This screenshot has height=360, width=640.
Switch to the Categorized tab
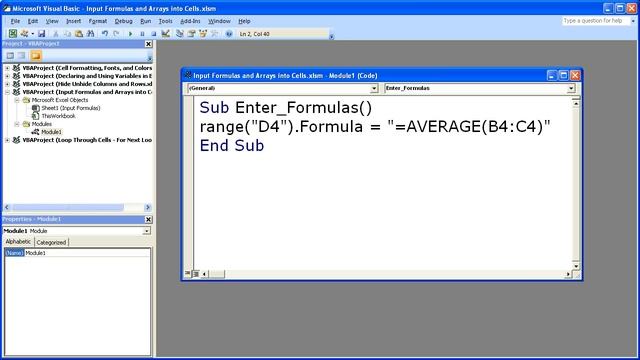coord(51,242)
